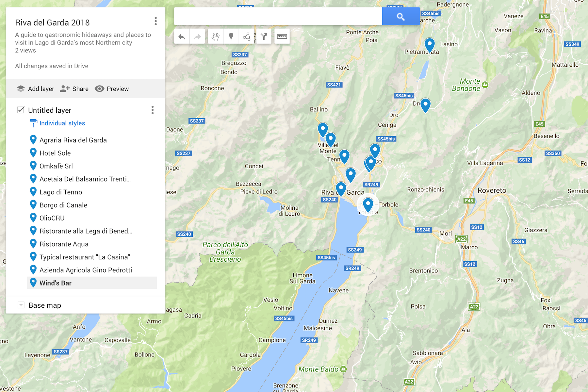This screenshot has width=588, height=392.
Task: Click the Monte Baldo peak marker
Action: tap(343, 369)
